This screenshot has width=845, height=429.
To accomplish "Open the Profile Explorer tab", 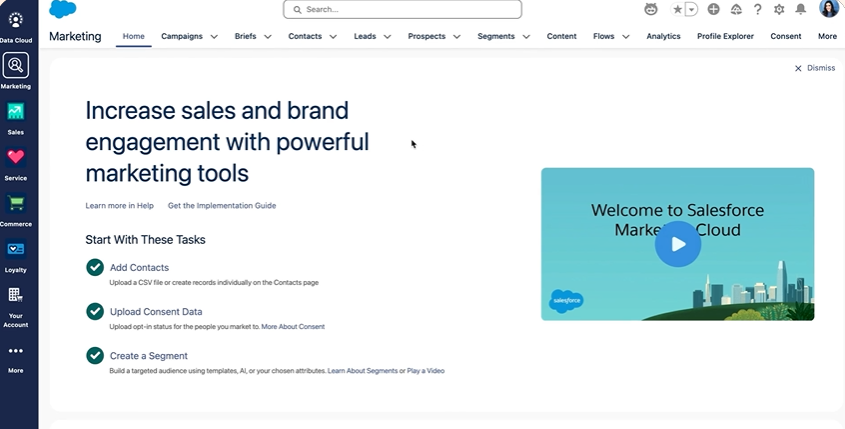I will 725,36.
